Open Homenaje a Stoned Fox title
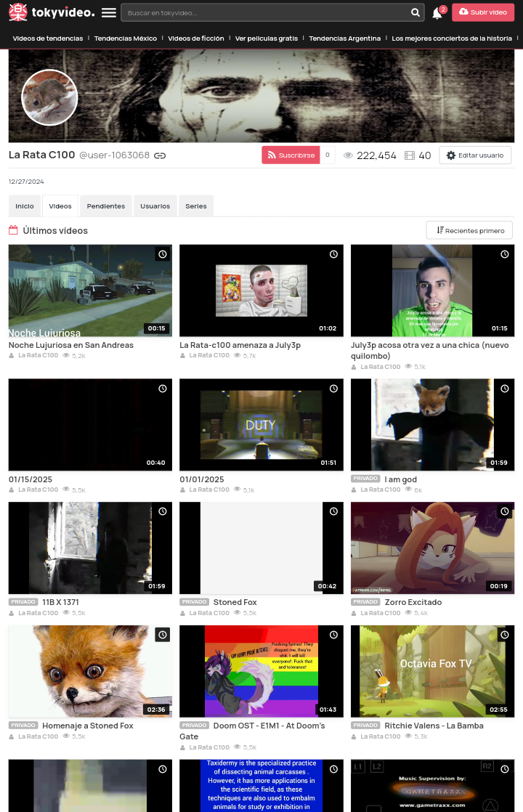 [87, 726]
